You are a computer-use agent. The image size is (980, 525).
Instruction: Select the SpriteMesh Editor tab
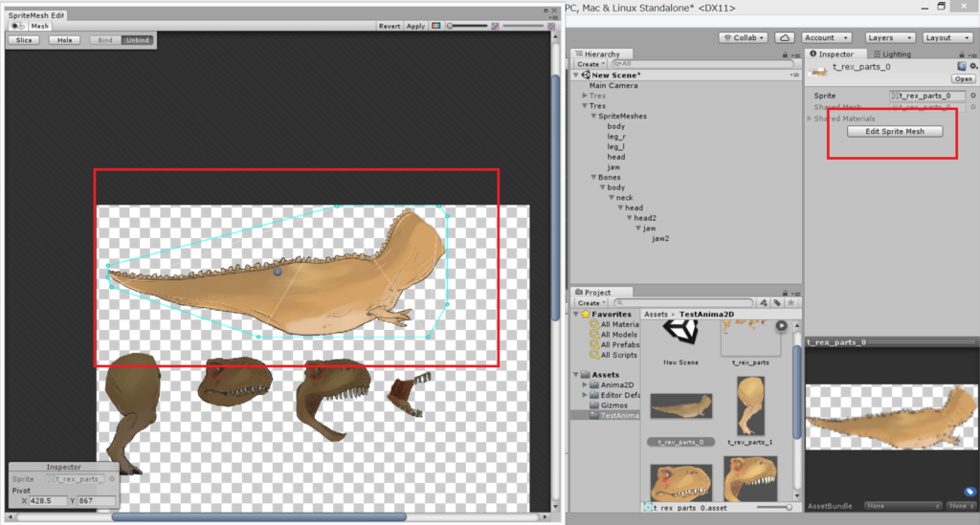pyautogui.click(x=36, y=15)
